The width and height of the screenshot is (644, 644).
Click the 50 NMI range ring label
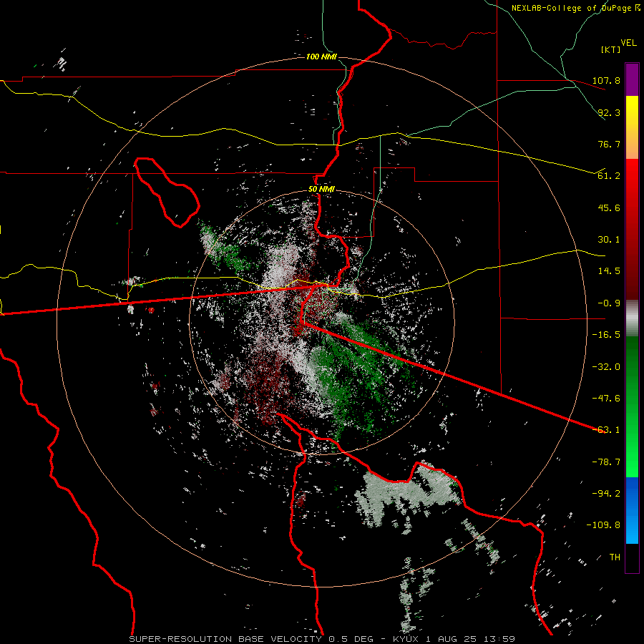[321, 190]
